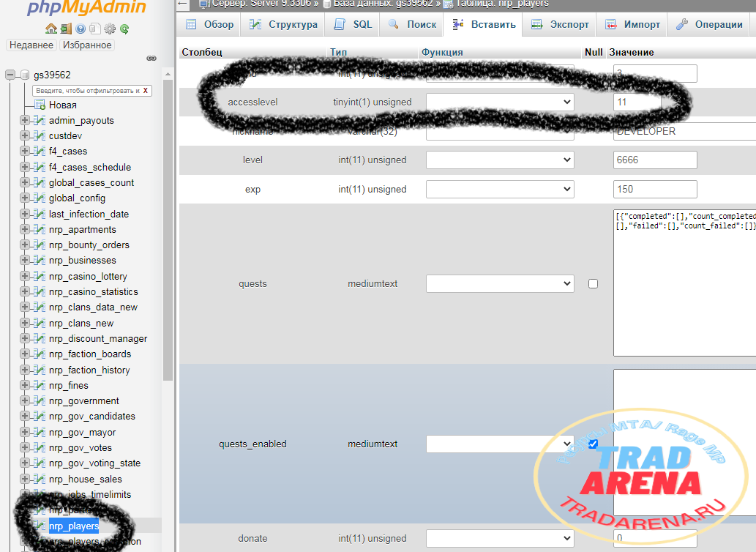Click global_config table icon
The image size is (756, 552).
[x=40, y=198]
